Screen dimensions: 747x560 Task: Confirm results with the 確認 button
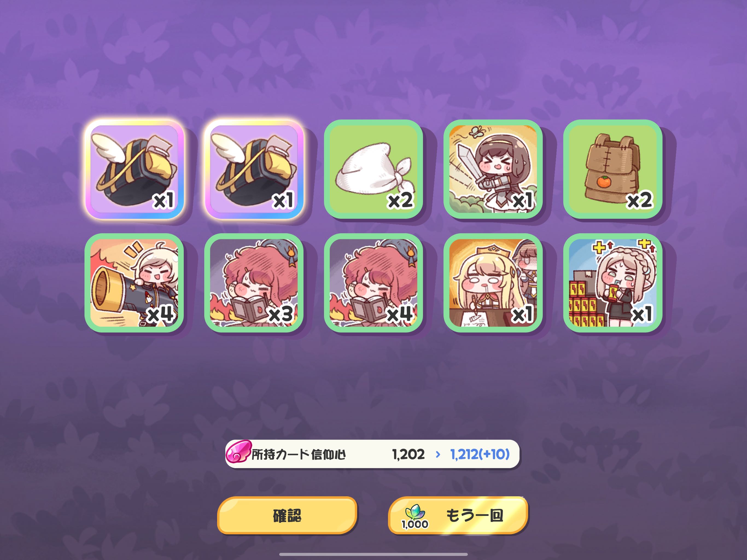pyautogui.click(x=287, y=515)
